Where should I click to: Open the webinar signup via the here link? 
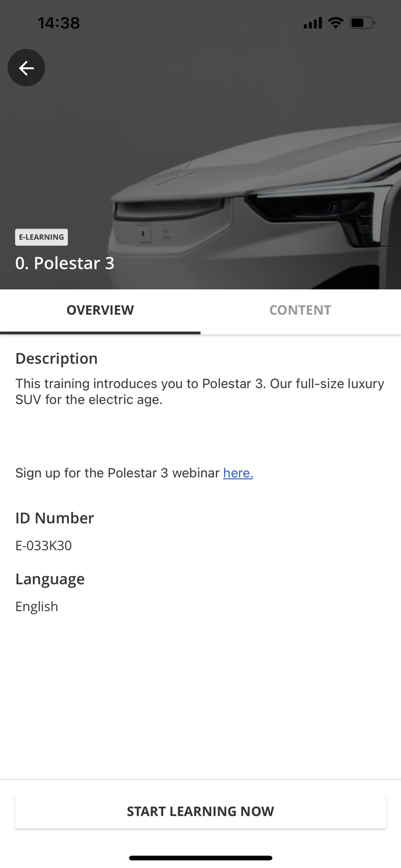pos(238,473)
